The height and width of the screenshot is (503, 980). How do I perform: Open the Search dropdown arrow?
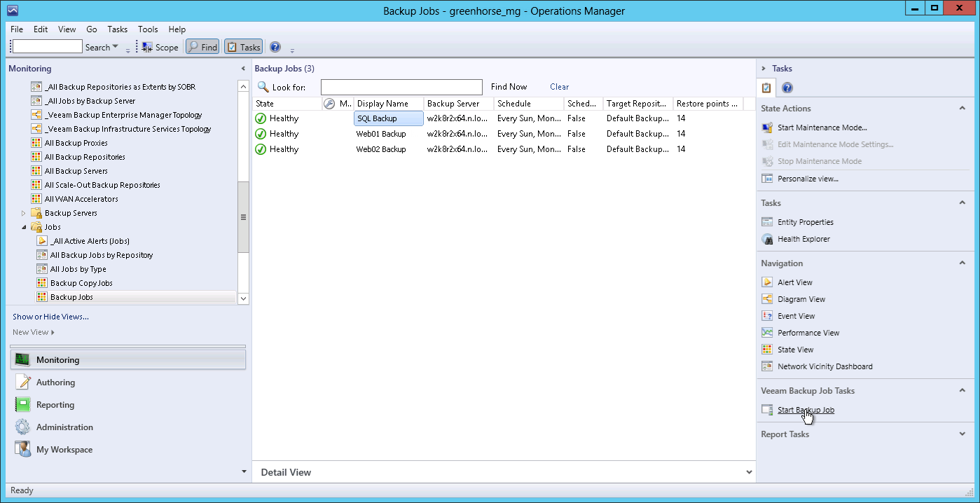(x=116, y=47)
